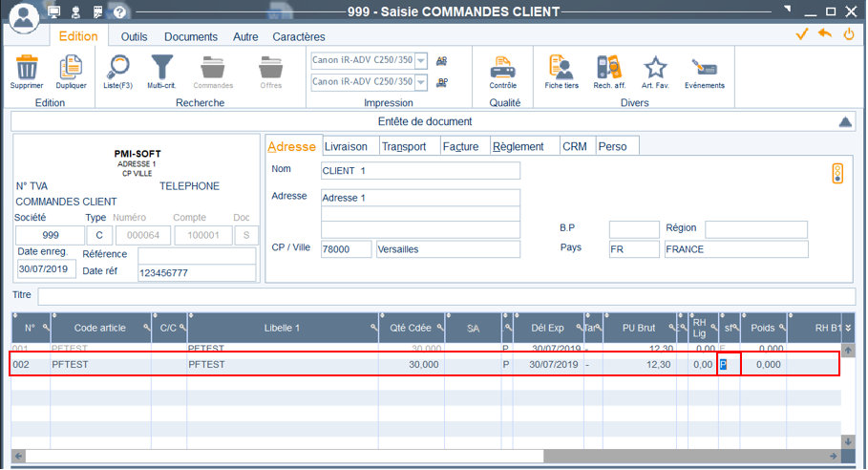Open the Outils ribbon tab
868x470 pixels.
[x=134, y=36]
